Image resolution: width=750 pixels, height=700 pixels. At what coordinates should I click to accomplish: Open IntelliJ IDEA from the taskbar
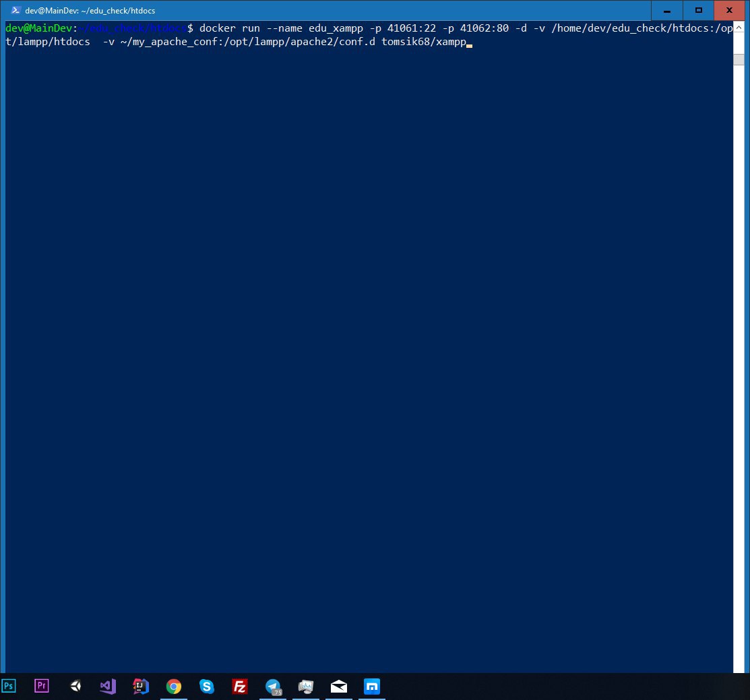(141, 686)
